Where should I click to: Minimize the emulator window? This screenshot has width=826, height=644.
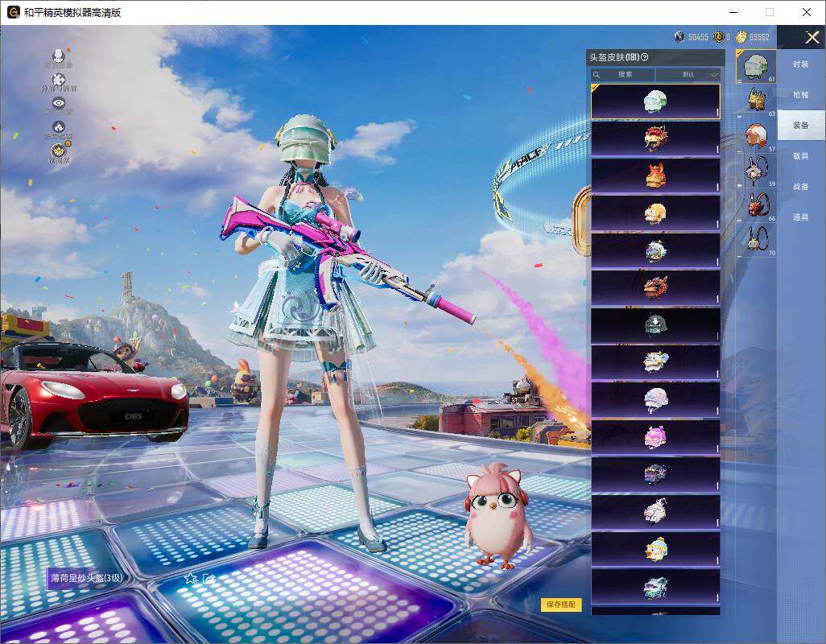point(733,11)
